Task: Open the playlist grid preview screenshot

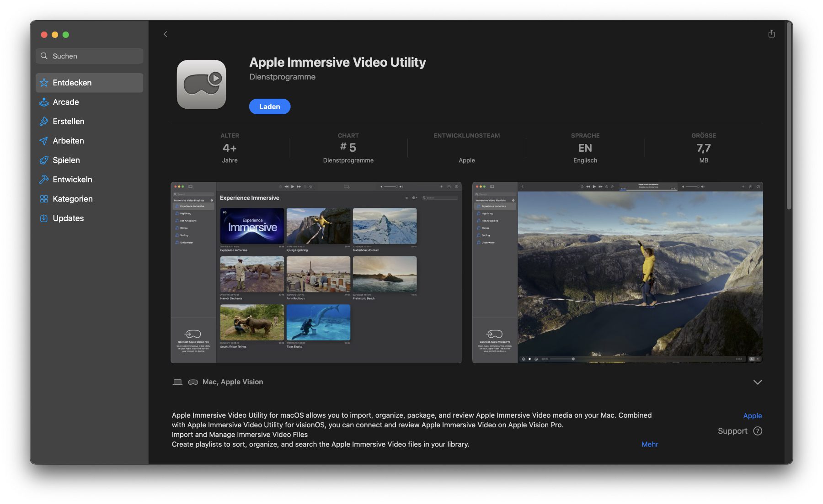Action: click(x=316, y=272)
